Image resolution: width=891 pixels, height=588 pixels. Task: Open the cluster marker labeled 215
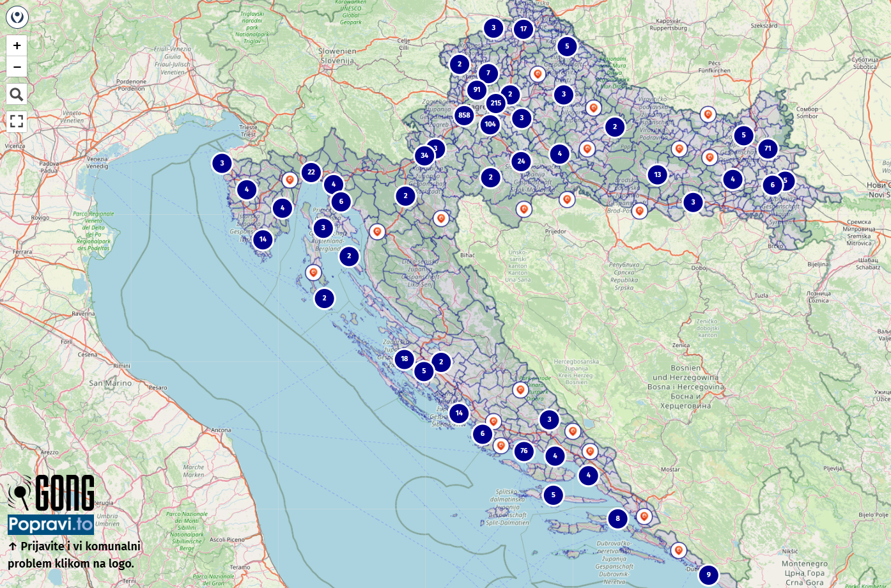(x=496, y=103)
